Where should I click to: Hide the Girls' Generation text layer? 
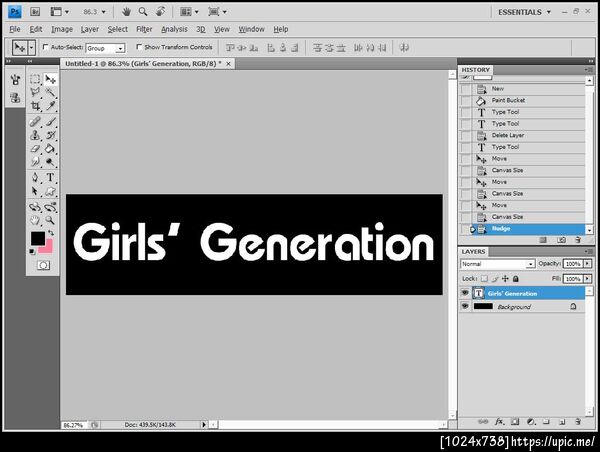(465, 293)
